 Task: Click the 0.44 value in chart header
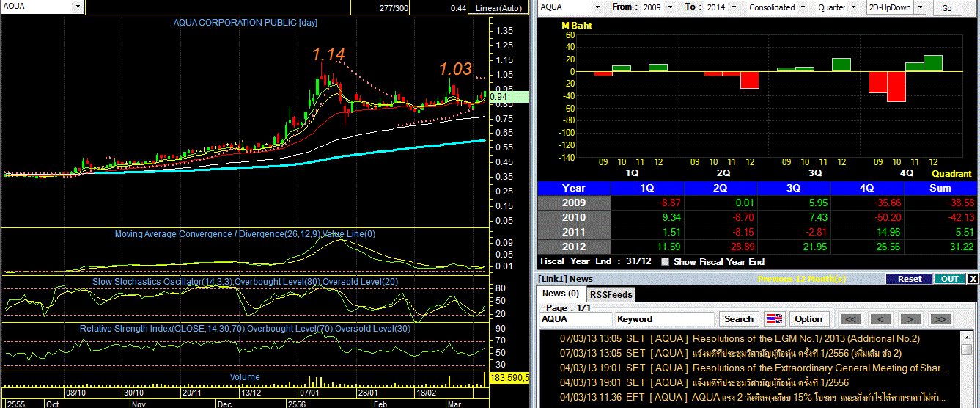tap(458, 7)
